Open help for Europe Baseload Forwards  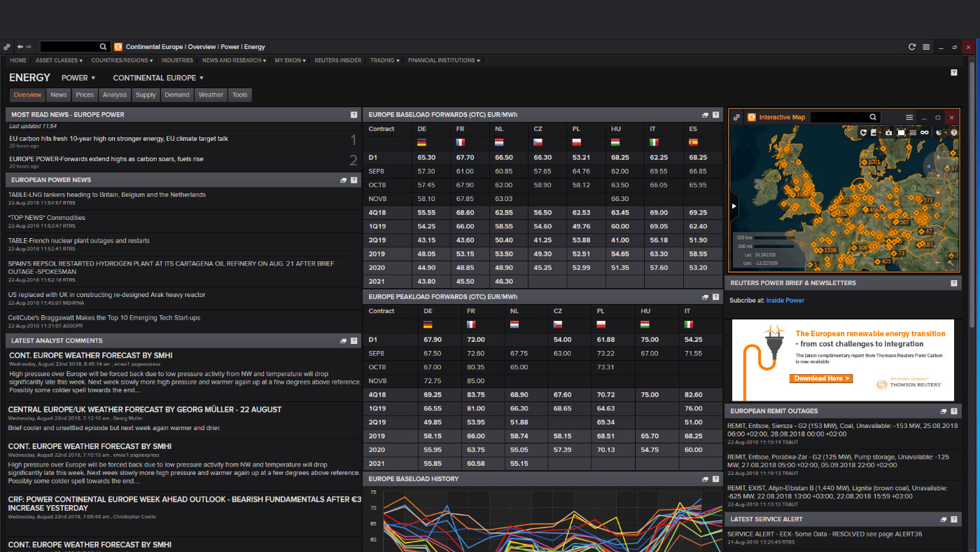tap(715, 114)
